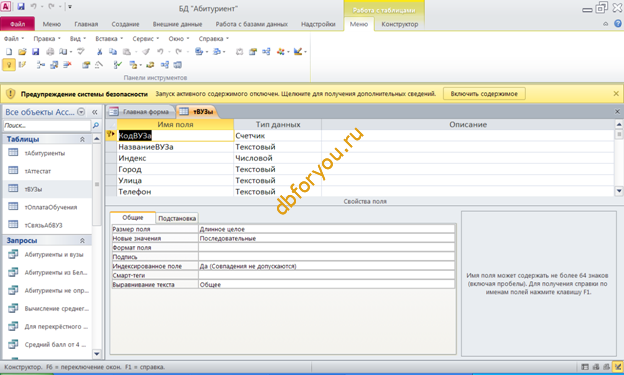
Task: Switch to the Внешние данные ribbon tab
Action: [x=177, y=24]
